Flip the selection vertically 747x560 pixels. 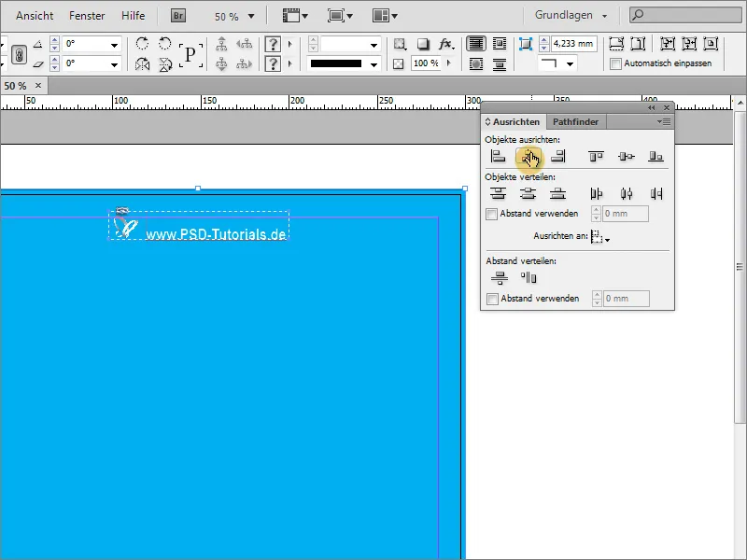coord(165,63)
